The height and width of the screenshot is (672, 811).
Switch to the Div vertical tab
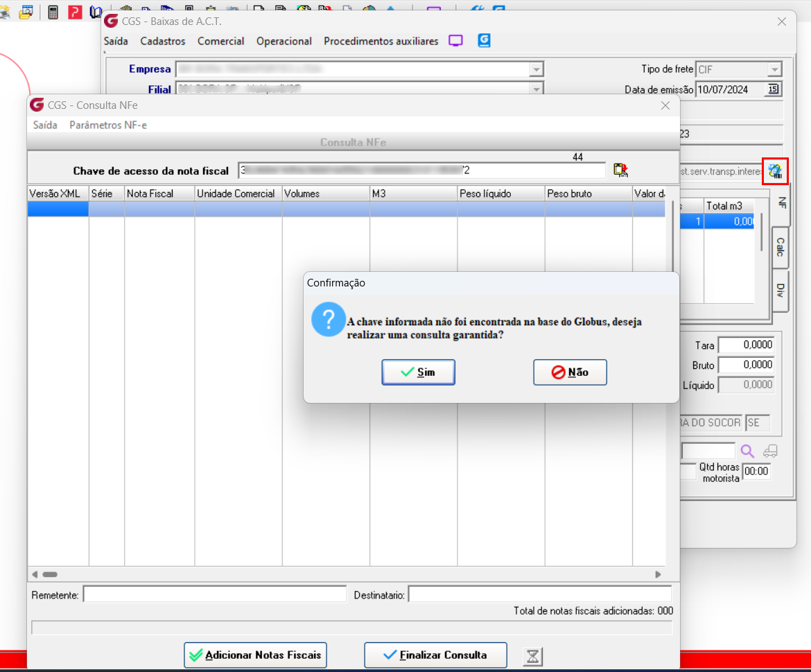781,290
